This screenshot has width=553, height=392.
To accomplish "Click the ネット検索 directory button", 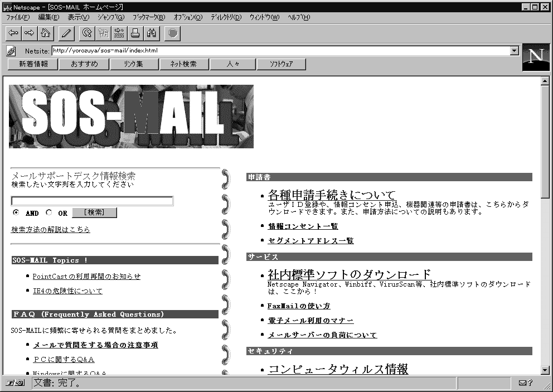I will [x=184, y=64].
